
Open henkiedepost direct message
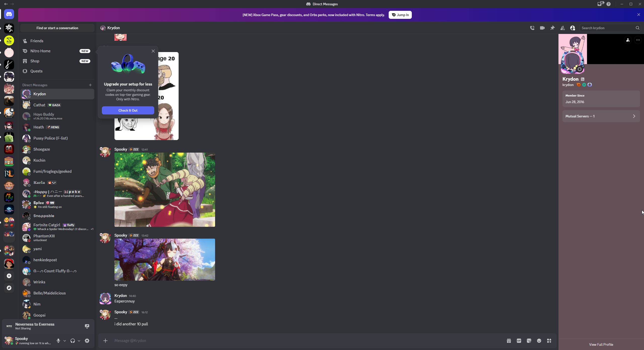click(57, 260)
